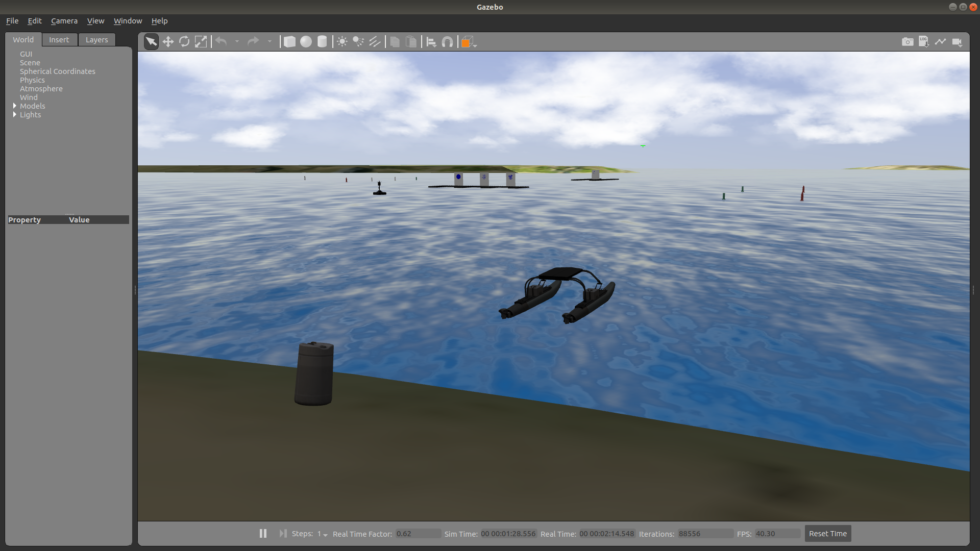
Task: Click the Sim Time value field
Action: [x=508, y=534]
